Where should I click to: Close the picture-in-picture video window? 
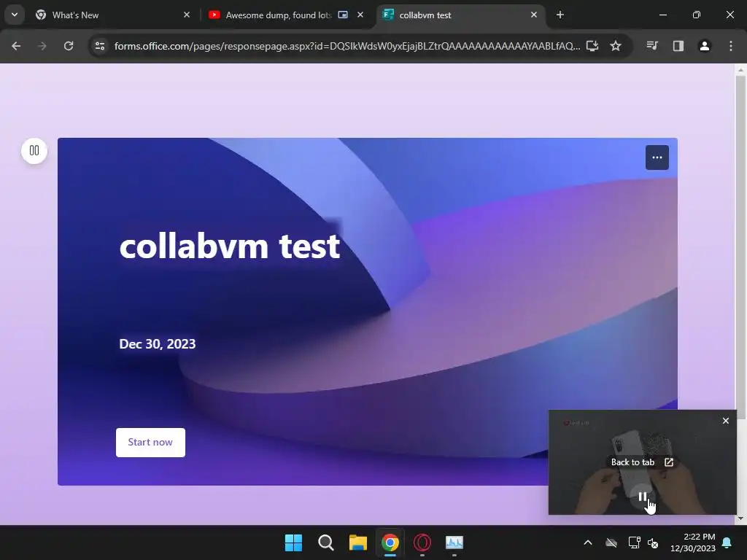coord(726,421)
